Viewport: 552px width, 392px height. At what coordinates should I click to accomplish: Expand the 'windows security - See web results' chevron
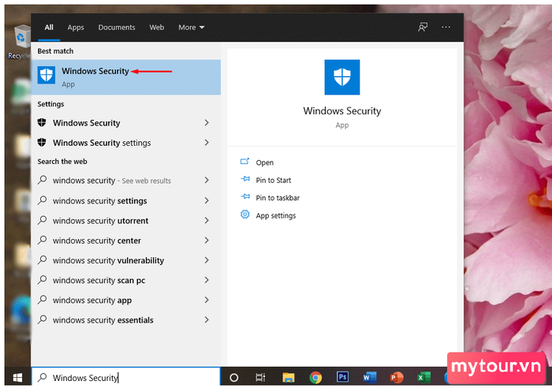pos(207,180)
